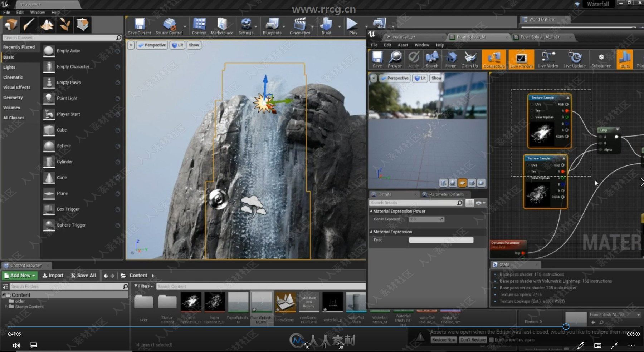Screen dimensions: 644x352
Task: Click the Restore Now button
Action: (444, 340)
